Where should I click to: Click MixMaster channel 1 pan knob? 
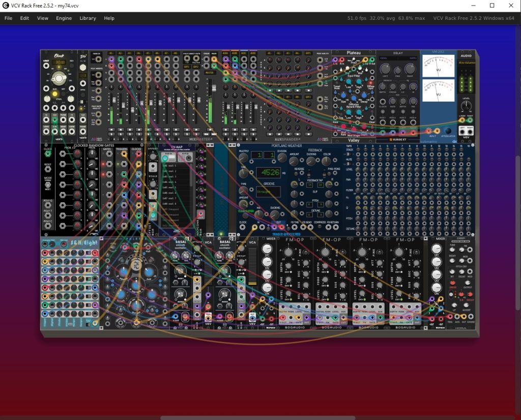coord(111,87)
